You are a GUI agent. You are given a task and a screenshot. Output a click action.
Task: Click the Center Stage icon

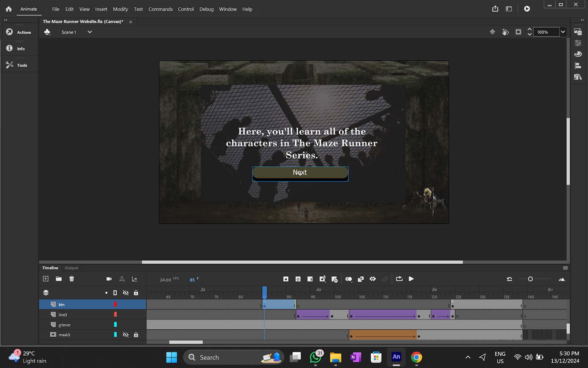[492, 32]
